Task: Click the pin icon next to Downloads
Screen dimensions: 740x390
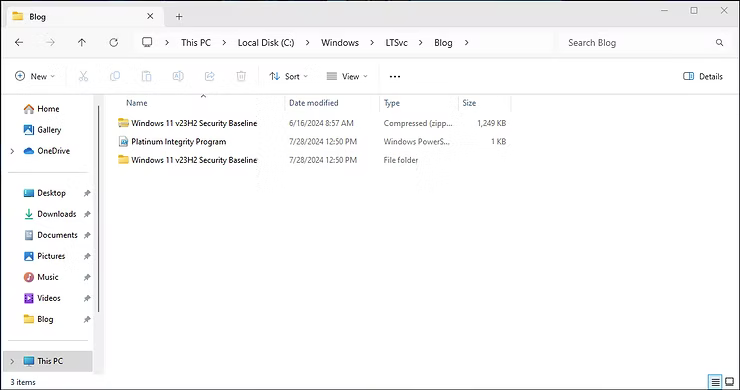Action: tap(87, 214)
